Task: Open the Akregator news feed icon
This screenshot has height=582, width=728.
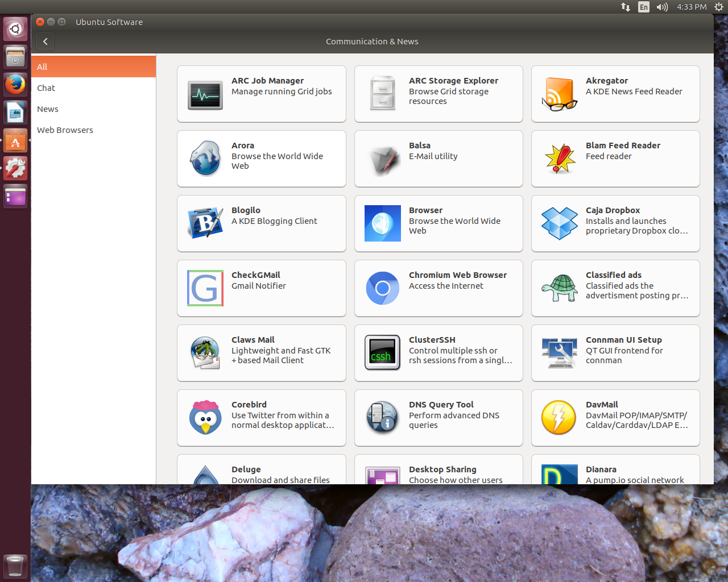Action: pos(560,94)
